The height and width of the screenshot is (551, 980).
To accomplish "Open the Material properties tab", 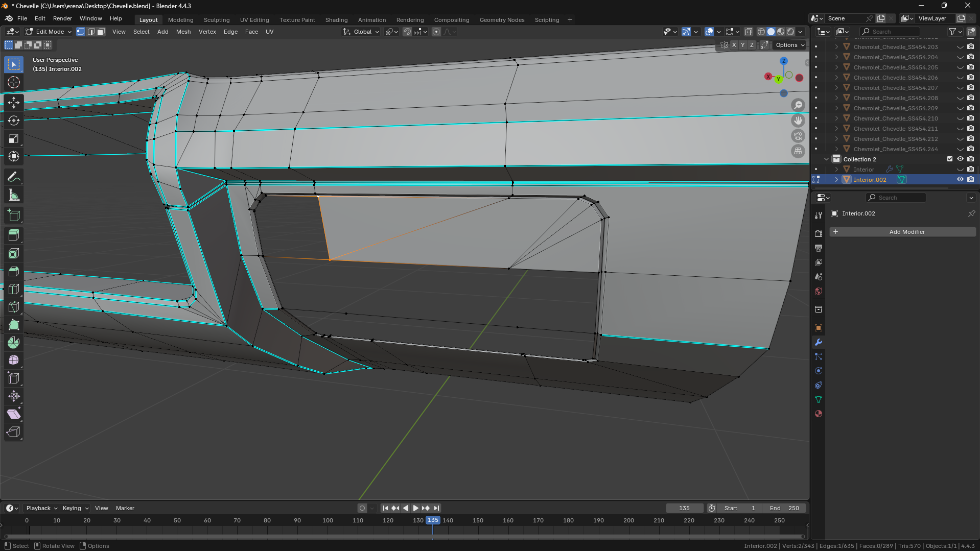I will tap(819, 414).
